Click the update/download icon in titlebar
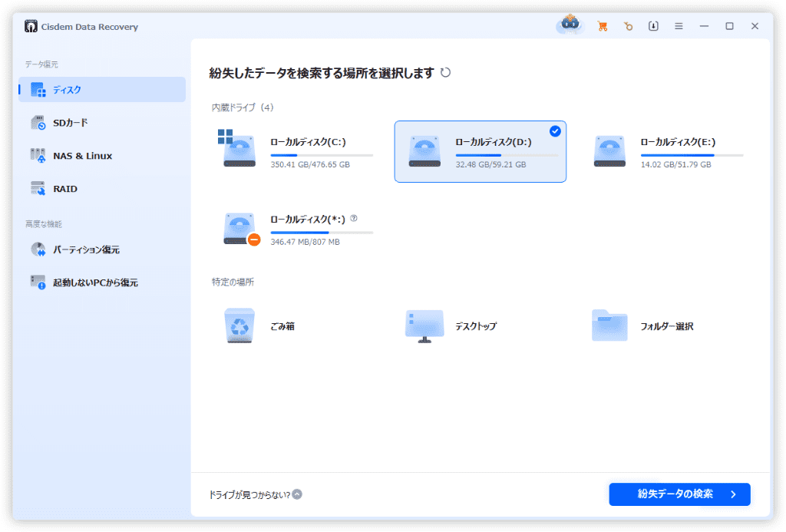This screenshot has width=786, height=532. click(653, 25)
